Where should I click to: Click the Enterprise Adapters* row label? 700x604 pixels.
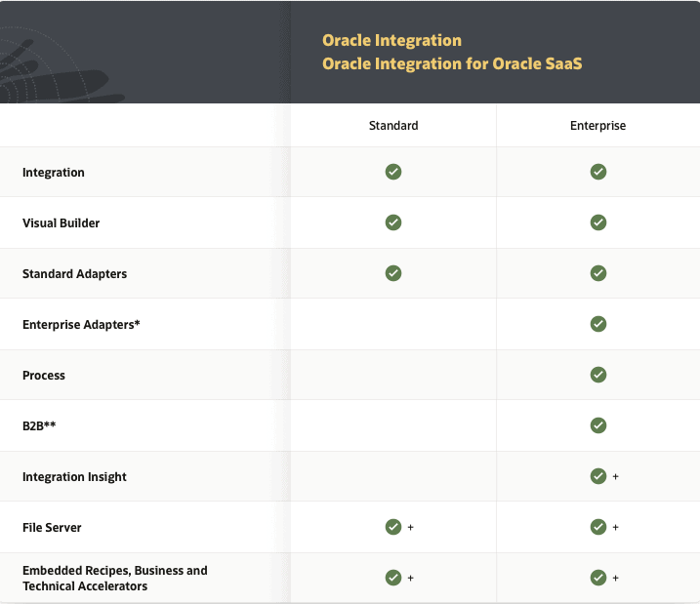click(81, 325)
